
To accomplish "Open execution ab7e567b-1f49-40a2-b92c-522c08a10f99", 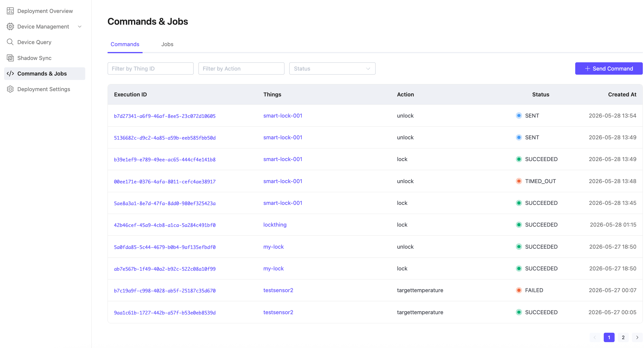I will (165, 269).
